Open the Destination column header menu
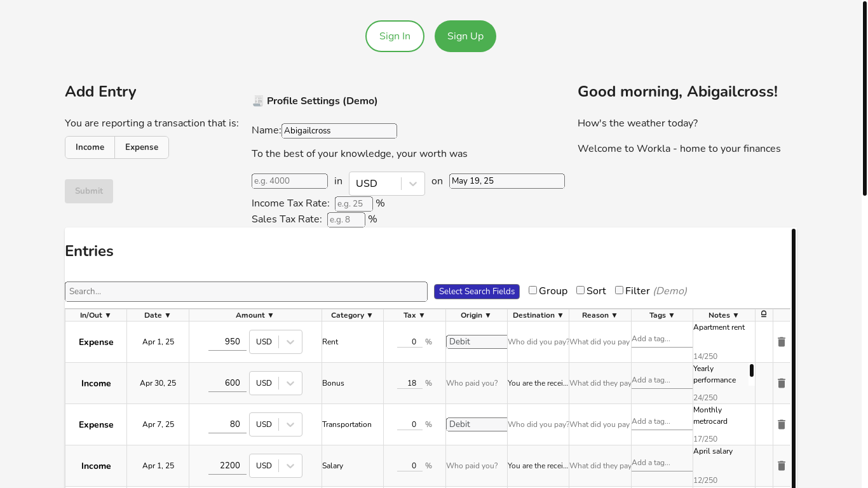868x488 pixels. coord(538,315)
